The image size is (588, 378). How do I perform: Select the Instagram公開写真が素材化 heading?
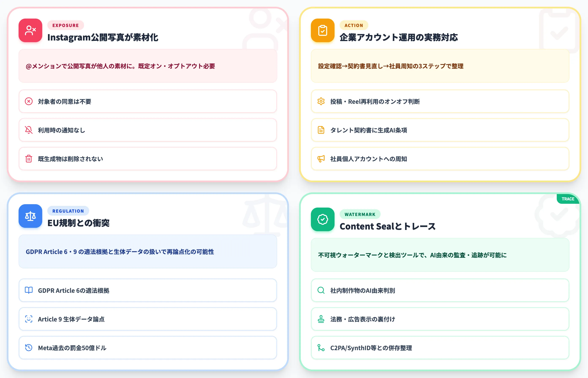point(103,37)
